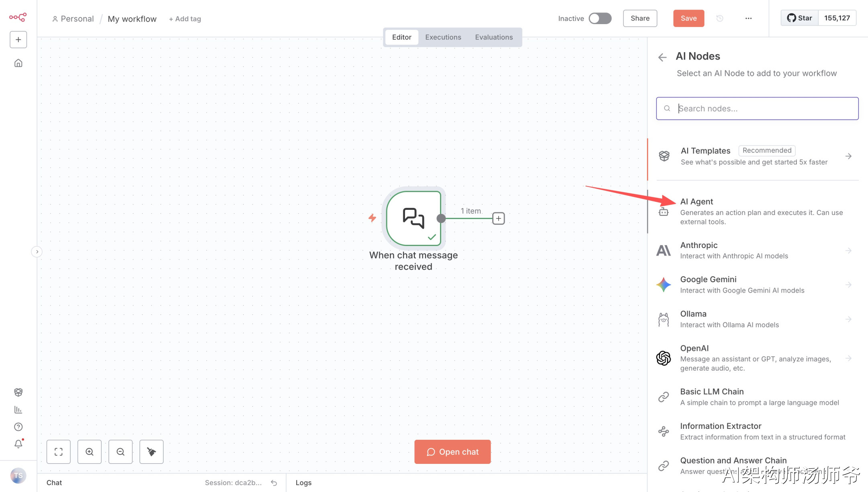This screenshot has height=492, width=868.
Task: Click the Search nodes input field
Action: (764, 109)
